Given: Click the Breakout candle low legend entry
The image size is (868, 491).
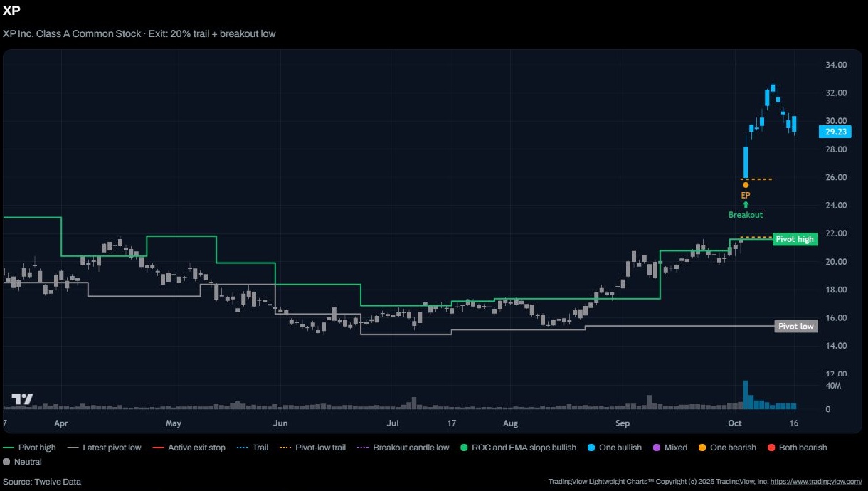Looking at the screenshot, I should pos(403,448).
